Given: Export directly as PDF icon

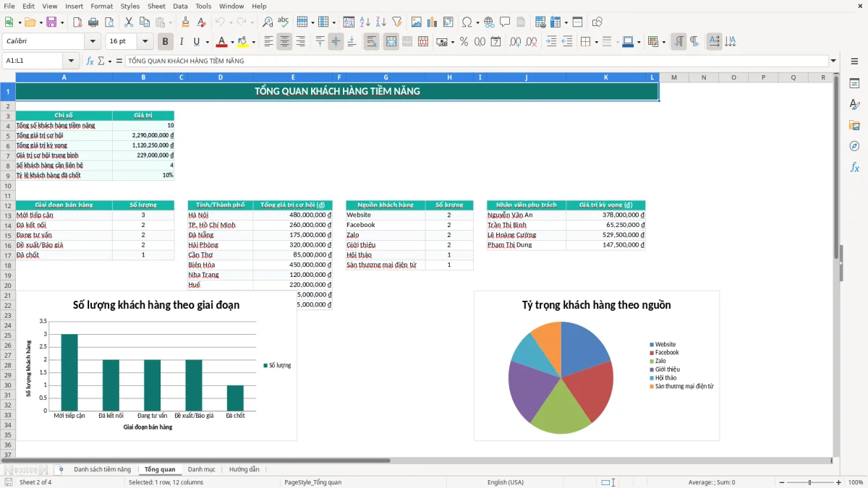Looking at the screenshot, I should [x=77, y=22].
